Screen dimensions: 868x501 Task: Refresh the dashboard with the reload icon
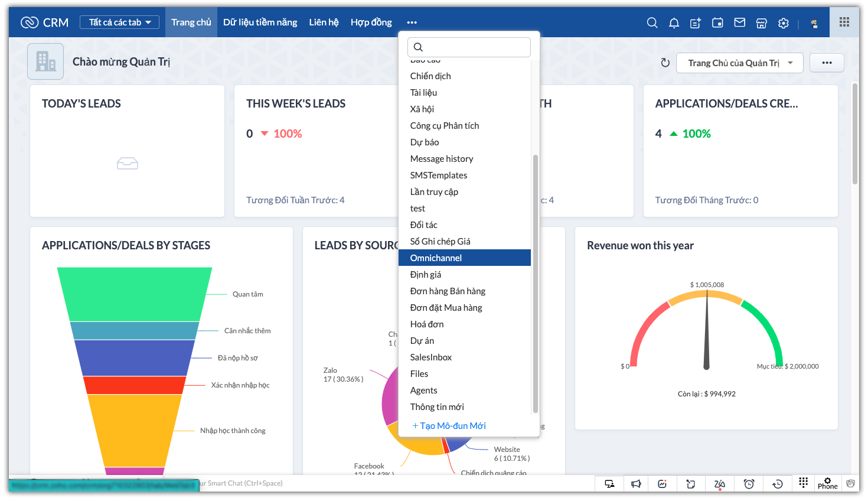pyautogui.click(x=665, y=63)
